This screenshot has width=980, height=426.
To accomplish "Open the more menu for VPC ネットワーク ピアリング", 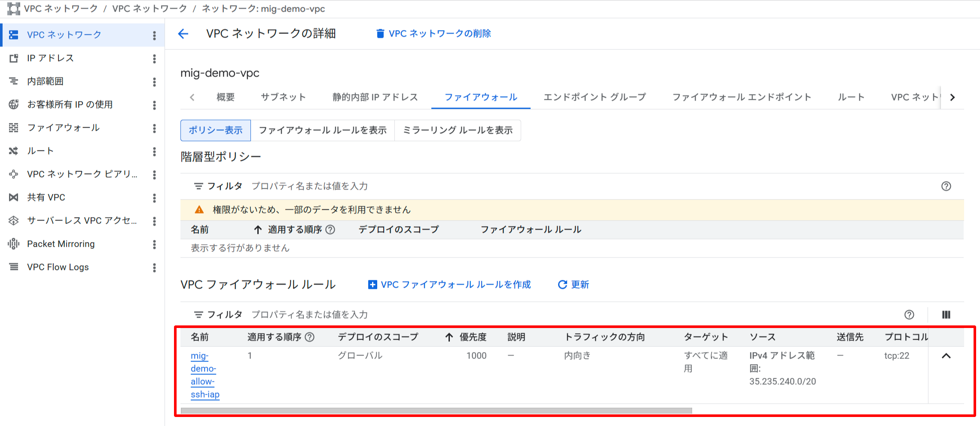I will coord(154,175).
